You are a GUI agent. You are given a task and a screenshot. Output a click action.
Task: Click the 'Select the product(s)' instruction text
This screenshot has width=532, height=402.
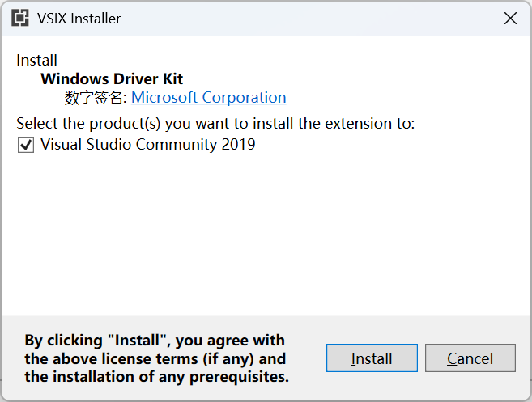tap(215, 124)
